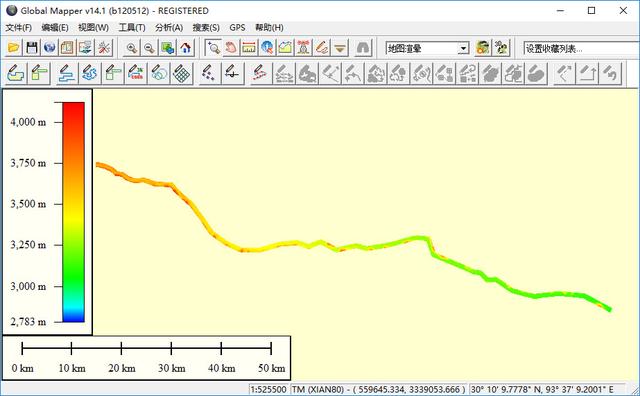Open a data file with folder icon
Screen dimensions: 640x396
click(13, 48)
